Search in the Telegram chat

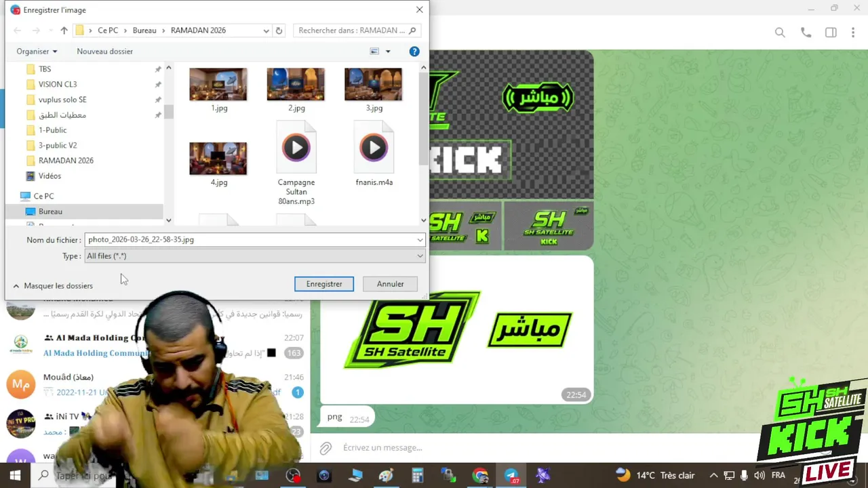point(780,33)
